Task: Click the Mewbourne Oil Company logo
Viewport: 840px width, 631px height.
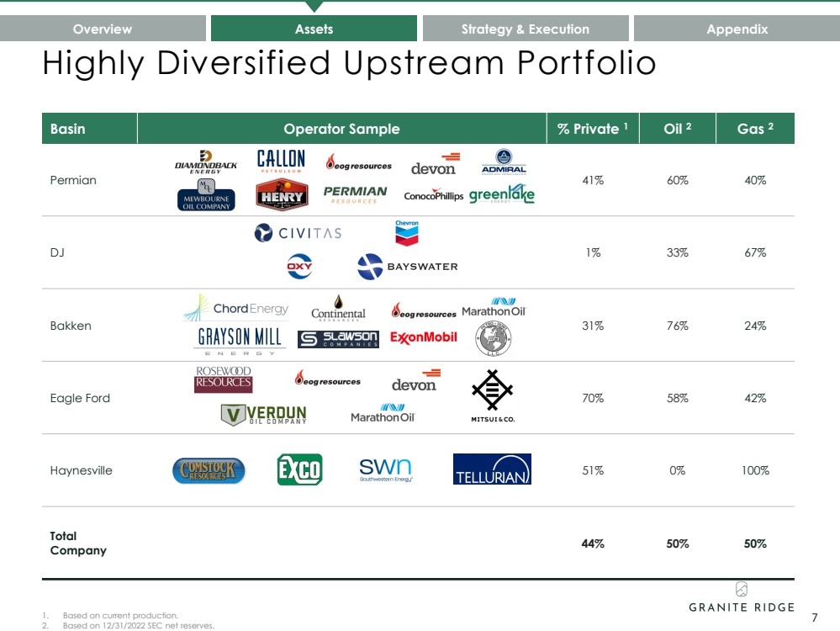Action: click(x=206, y=195)
